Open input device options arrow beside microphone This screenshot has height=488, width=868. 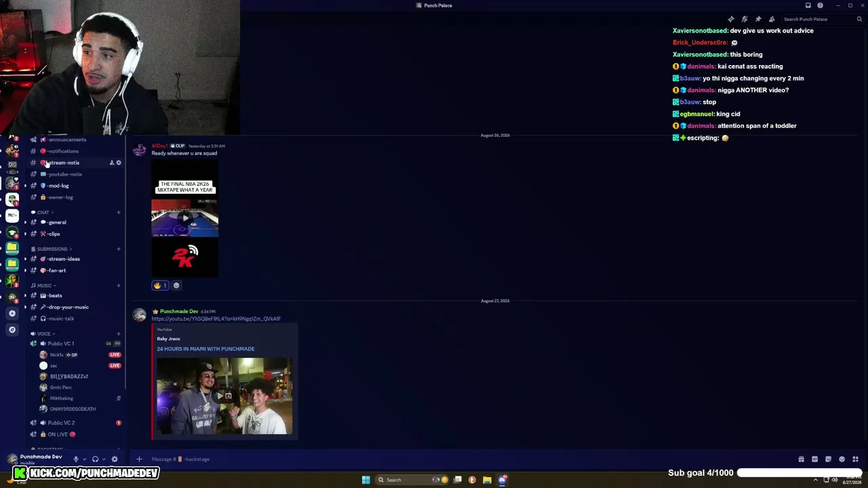(x=84, y=459)
